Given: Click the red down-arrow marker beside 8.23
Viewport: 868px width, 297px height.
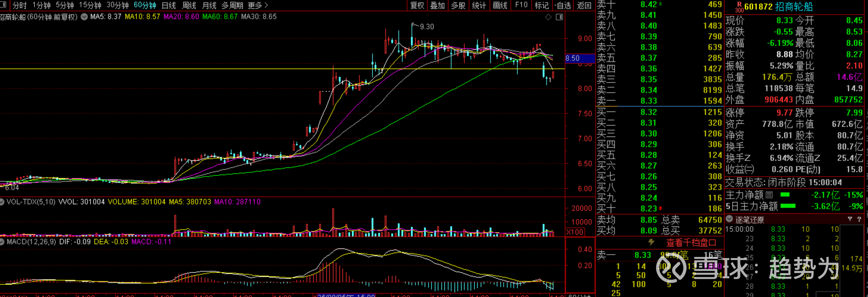Looking at the screenshot, I should pos(661,208).
